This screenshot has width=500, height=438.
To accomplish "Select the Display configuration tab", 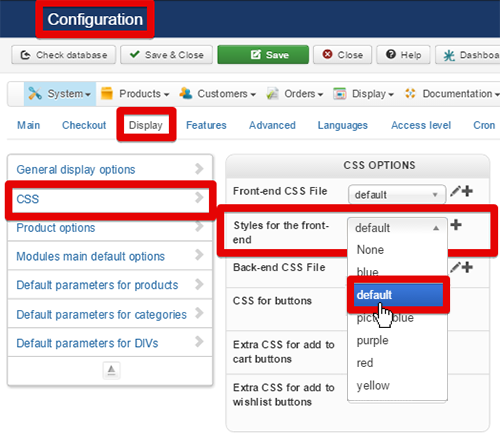I will [x=146, y=125].
